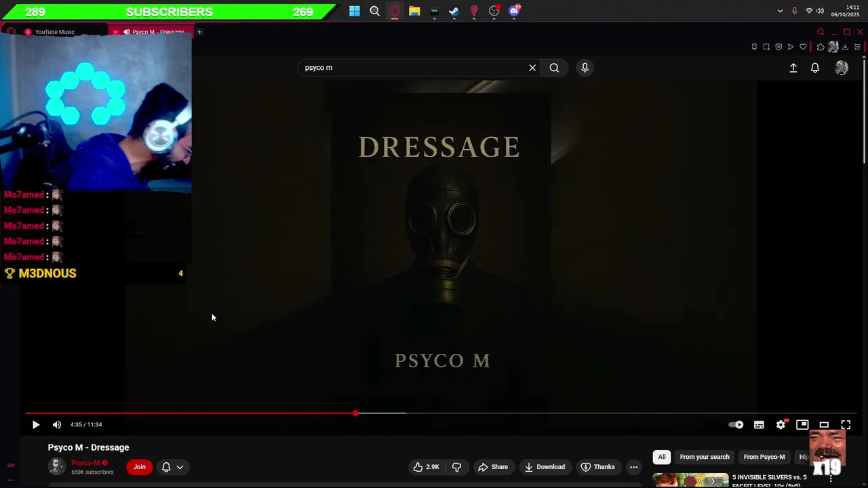868x488 pixels.
Task: Open browser tab search icon
Action: pos(821,32)
